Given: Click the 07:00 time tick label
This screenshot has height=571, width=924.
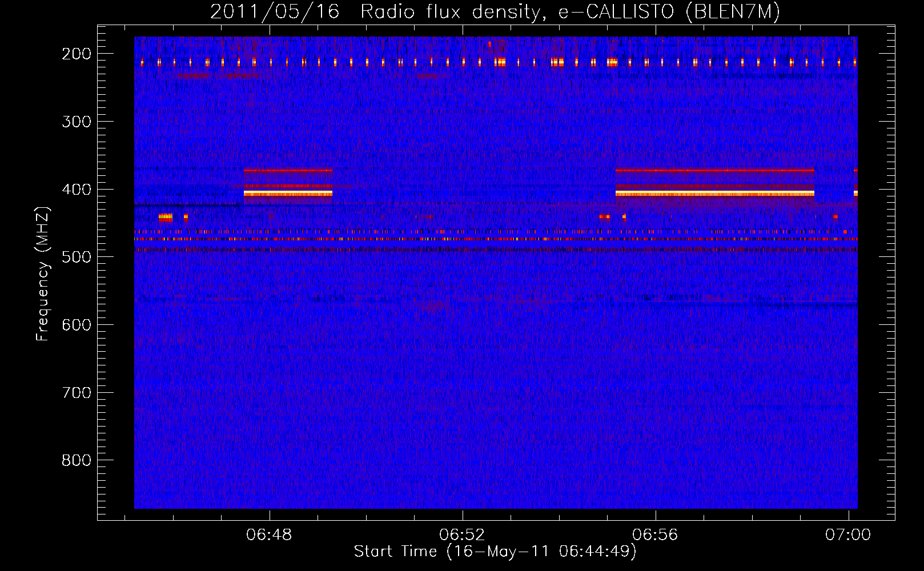Looking at the screenshot, I should [848, 534].
